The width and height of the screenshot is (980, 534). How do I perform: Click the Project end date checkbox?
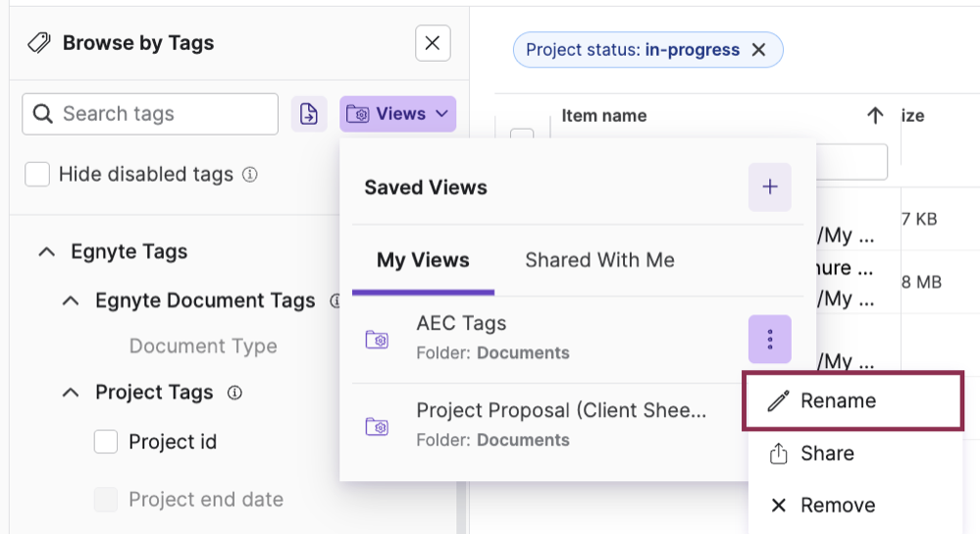[x=106, y=500]
